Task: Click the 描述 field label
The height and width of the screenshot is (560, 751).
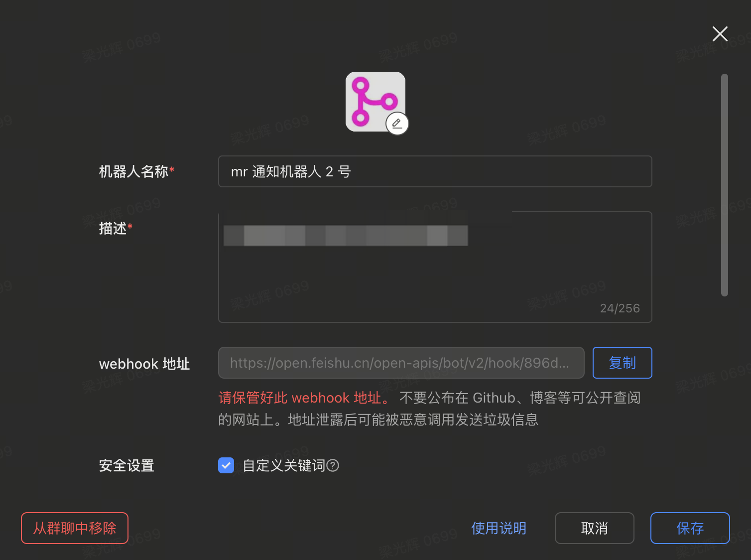Action: click(x=116, y=228)
